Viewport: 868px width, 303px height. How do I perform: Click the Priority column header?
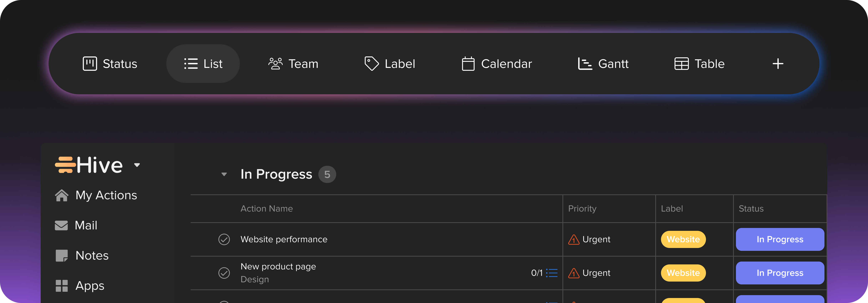point(582,209)
